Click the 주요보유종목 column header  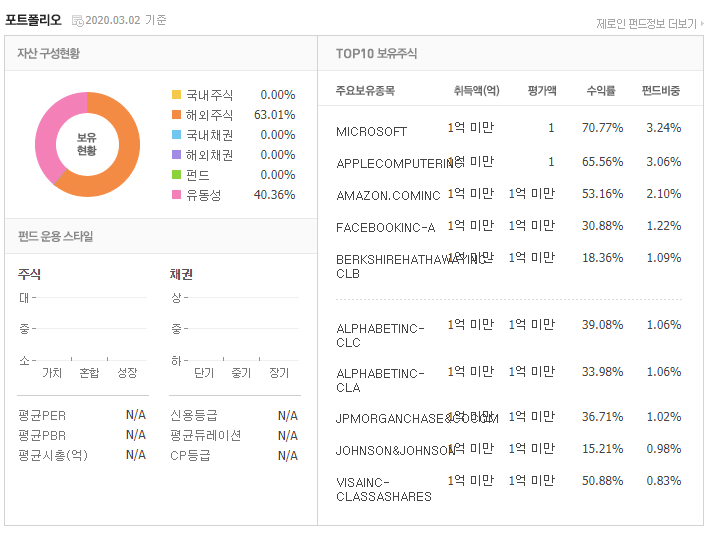click(x=365, y=91)
